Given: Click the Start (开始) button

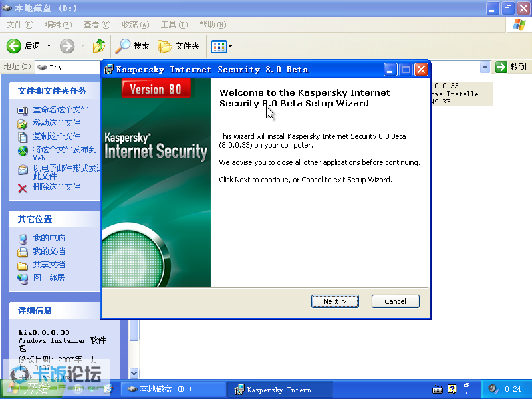Looking at the screenshot, I should click(x=31, y=389).
